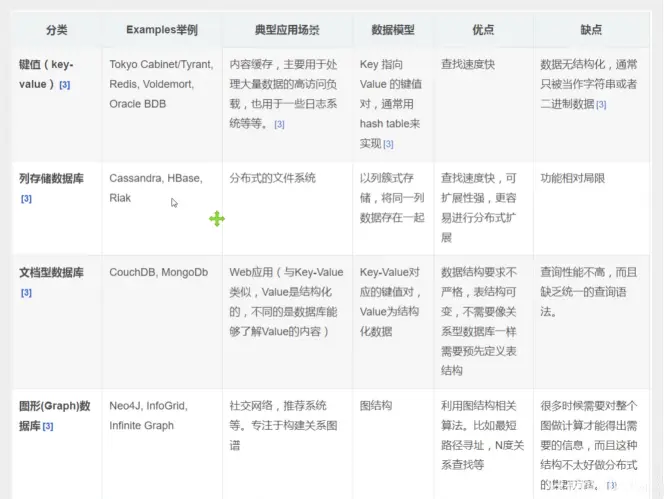Click the 数据模型 column header
Screen dimensions: 664x499
393,30
